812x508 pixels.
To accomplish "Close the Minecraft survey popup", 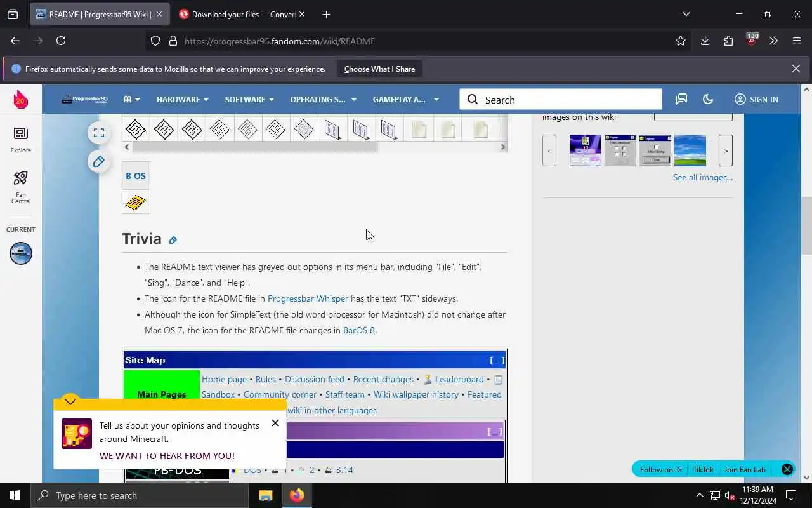I will point(275,422).
